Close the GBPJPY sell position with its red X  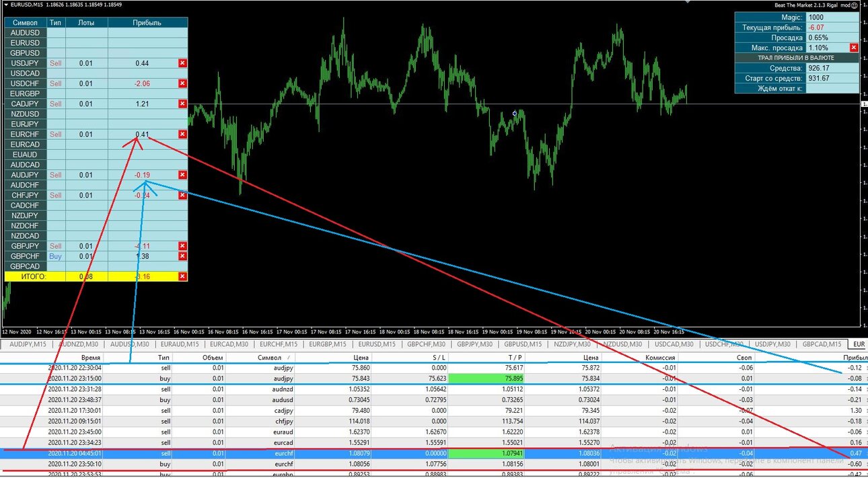(x=182, y=246)
